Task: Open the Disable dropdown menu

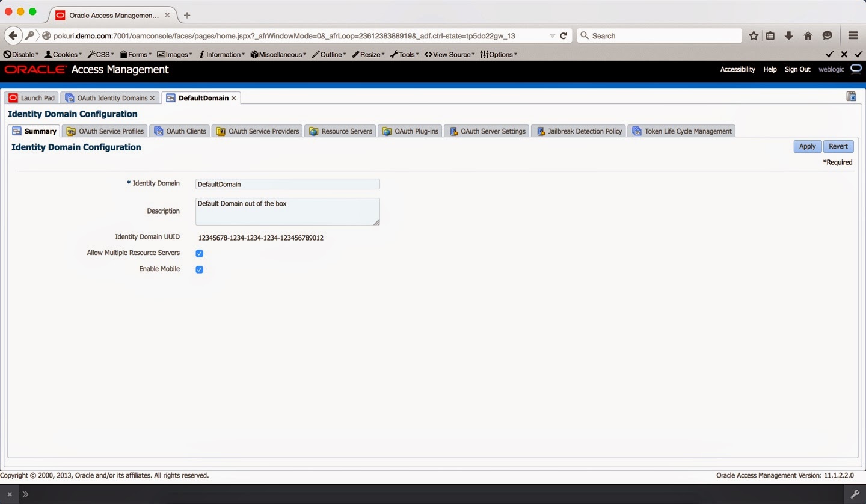Action: pyautogui.click(x=21, y=54)
